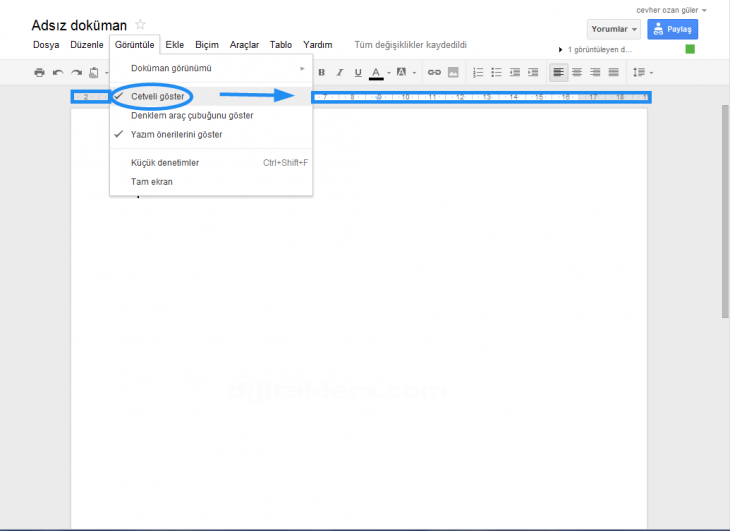Screen dimensions: 730x531
Task: Decrease paragraph indent
Action: point(515,73)
